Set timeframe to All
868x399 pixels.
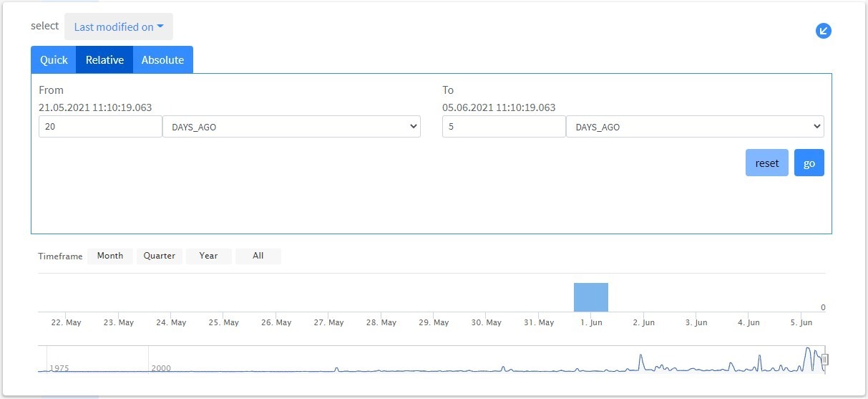(x=258, y=256)
